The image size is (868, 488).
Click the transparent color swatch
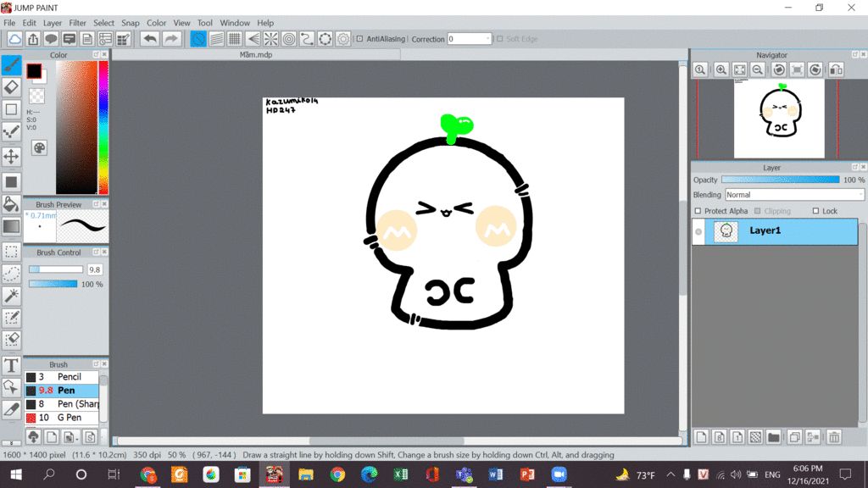click(36, 97)
